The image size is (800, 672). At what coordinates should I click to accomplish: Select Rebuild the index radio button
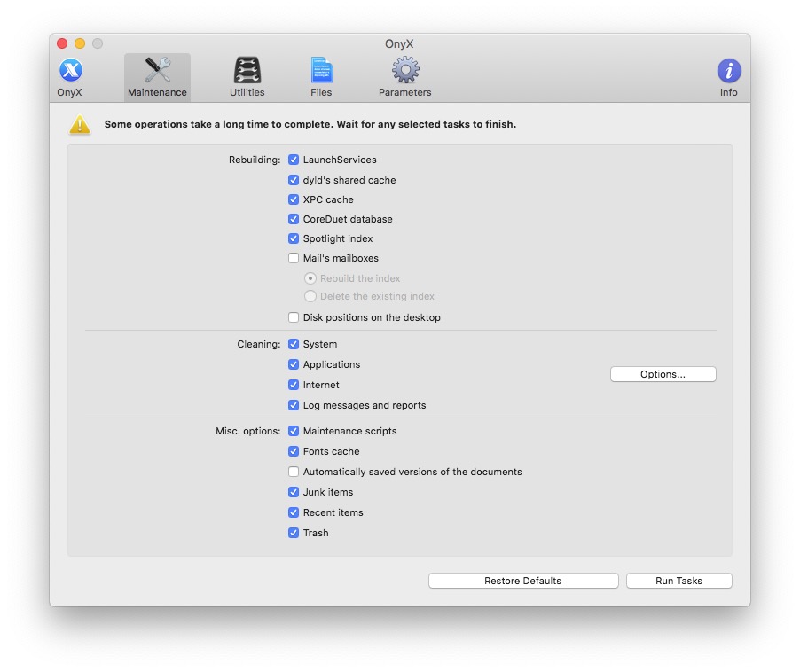tap(310, 278)
